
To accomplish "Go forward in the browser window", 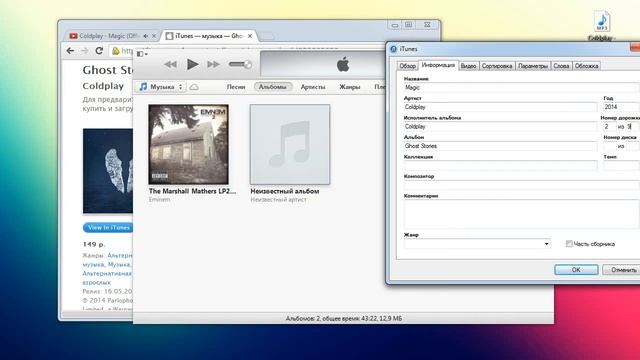I will coord(84,51).
